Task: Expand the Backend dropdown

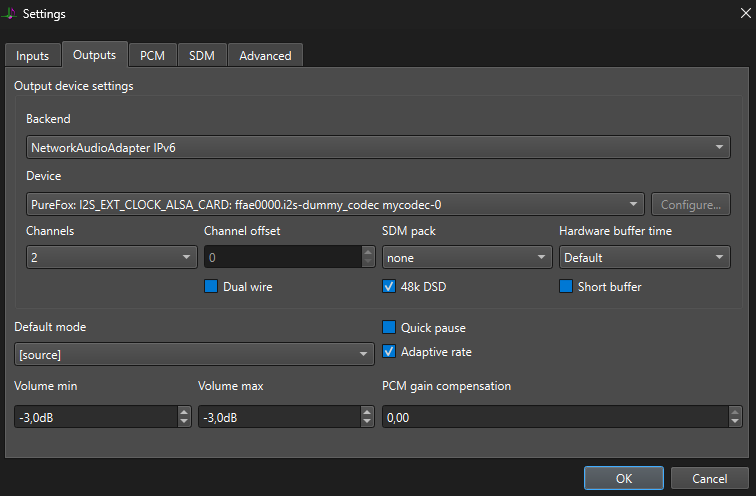Action: [x=378, y=148]
